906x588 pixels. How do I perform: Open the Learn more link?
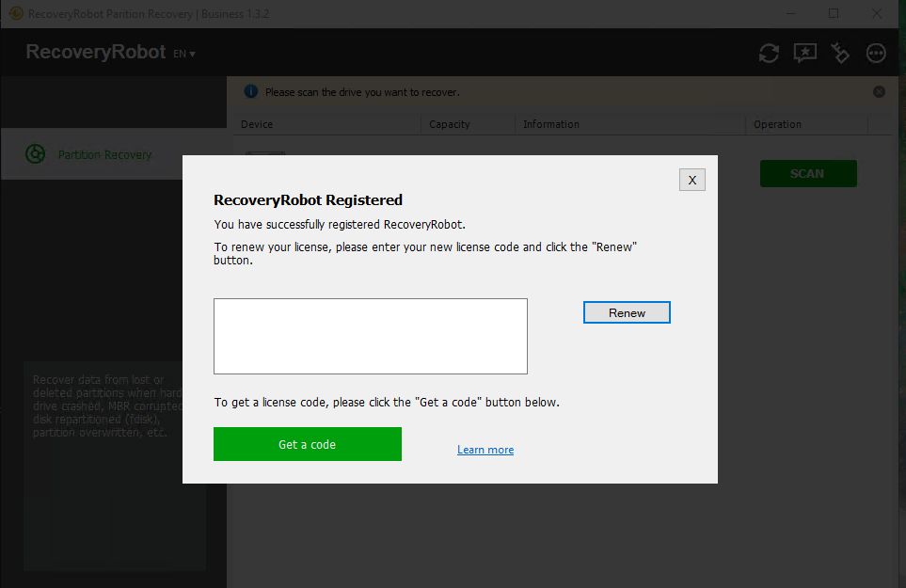[x=485, y=450]
